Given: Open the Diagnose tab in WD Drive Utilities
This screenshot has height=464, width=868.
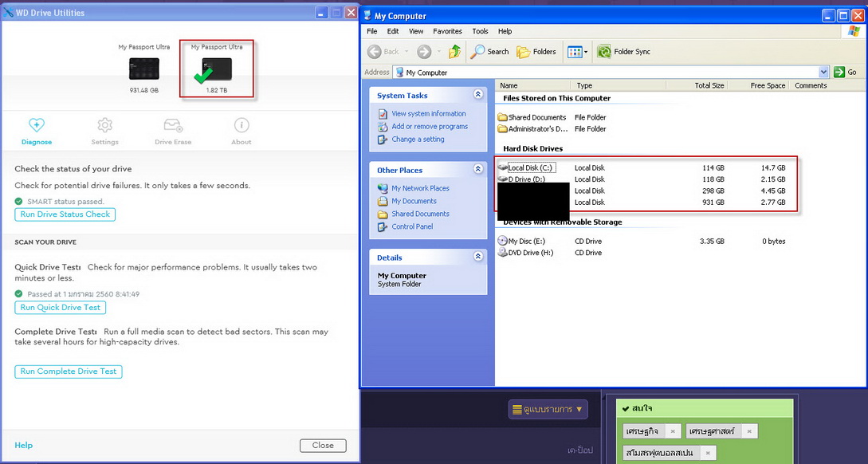Looking at the screenshot, I should click(x=37, y=132).
